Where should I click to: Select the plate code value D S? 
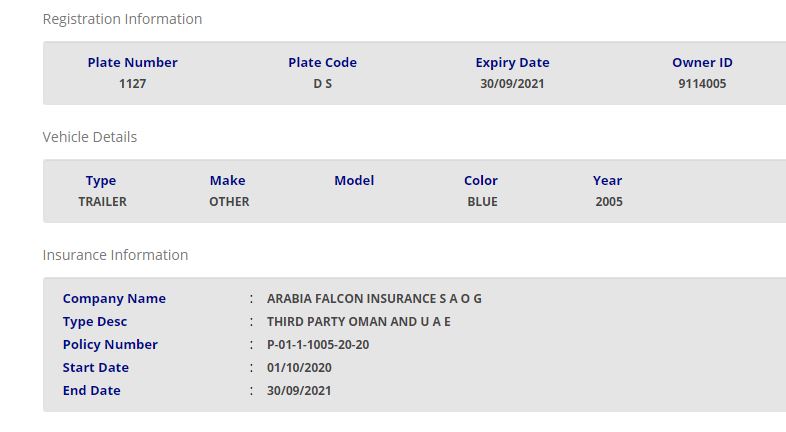(322, 84)
